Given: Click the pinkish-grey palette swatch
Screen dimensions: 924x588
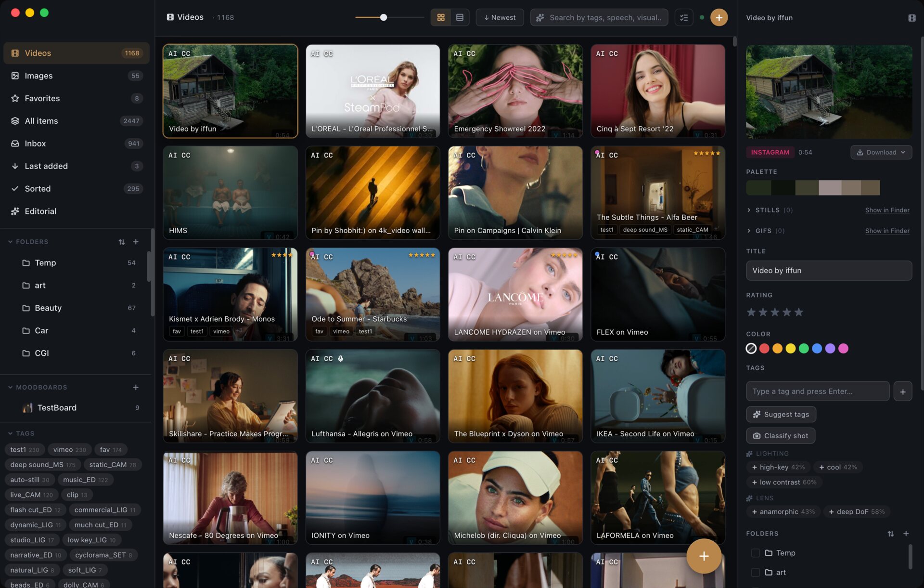Looking at the screenshot, I should (830, 188).
